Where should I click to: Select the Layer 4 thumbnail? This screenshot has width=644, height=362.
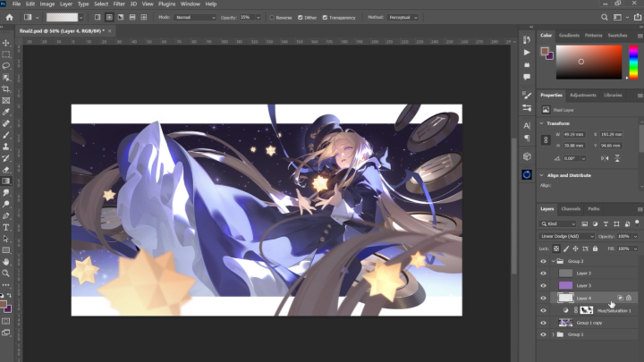[565, 298]
